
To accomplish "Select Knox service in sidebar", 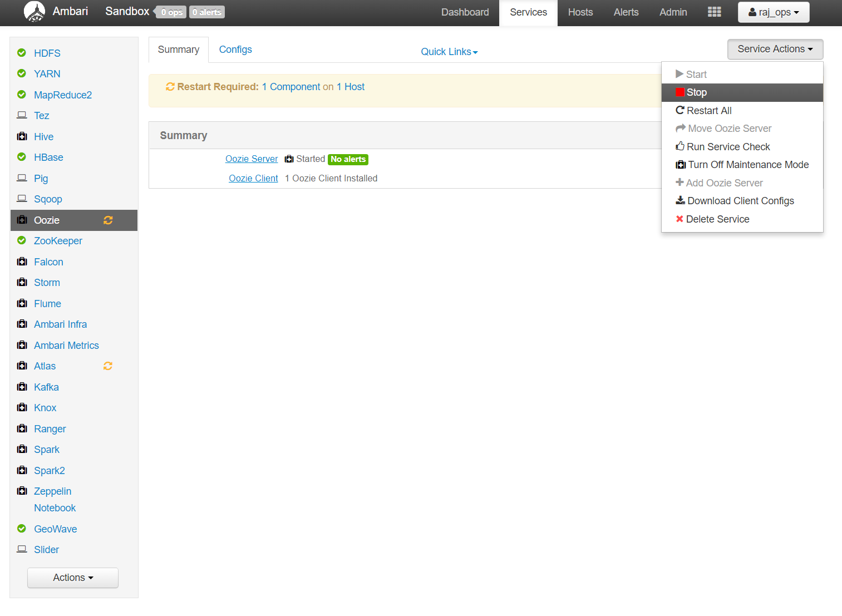I will tap(45, 408).
